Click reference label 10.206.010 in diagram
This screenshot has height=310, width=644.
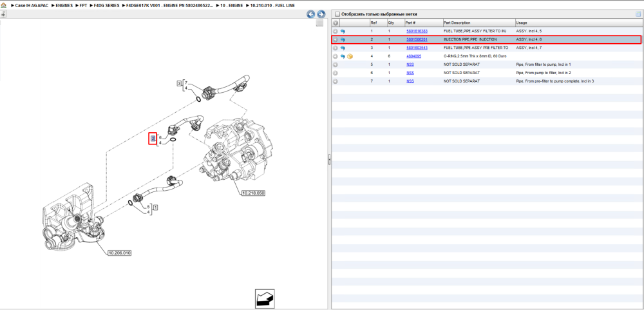click(x=120, y=253)
